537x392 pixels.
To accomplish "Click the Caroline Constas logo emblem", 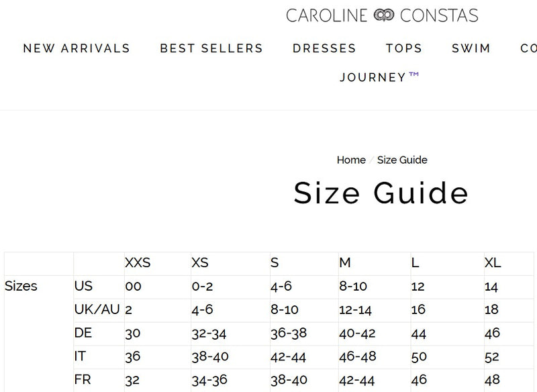I will 384,15.
